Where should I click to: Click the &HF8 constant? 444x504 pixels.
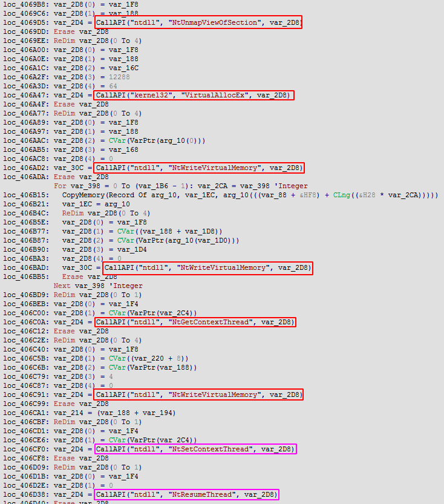coord(308,195)
